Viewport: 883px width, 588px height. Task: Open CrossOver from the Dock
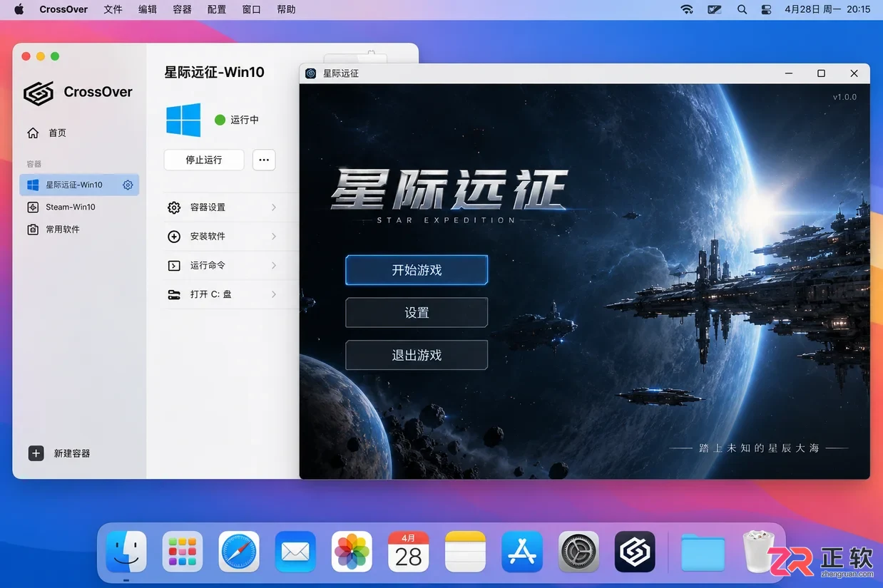pos(635,552)
